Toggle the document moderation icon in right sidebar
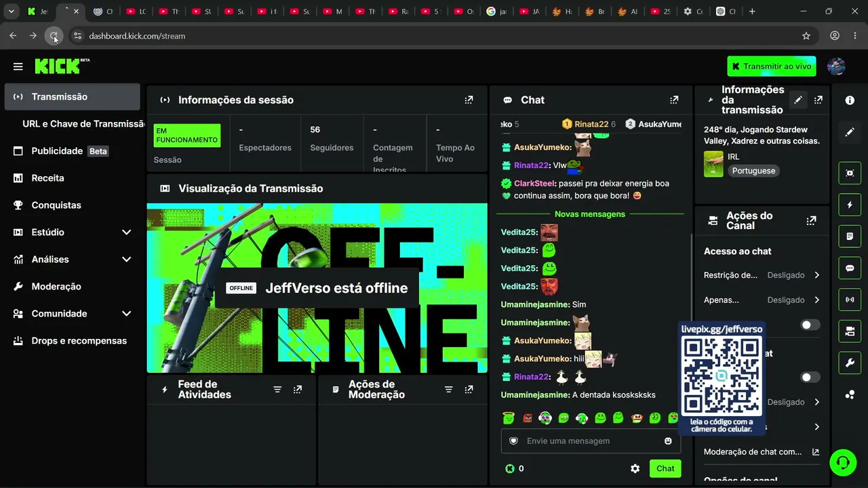The image size is (868, 488). pyautogui.click(x=850, y=237)
